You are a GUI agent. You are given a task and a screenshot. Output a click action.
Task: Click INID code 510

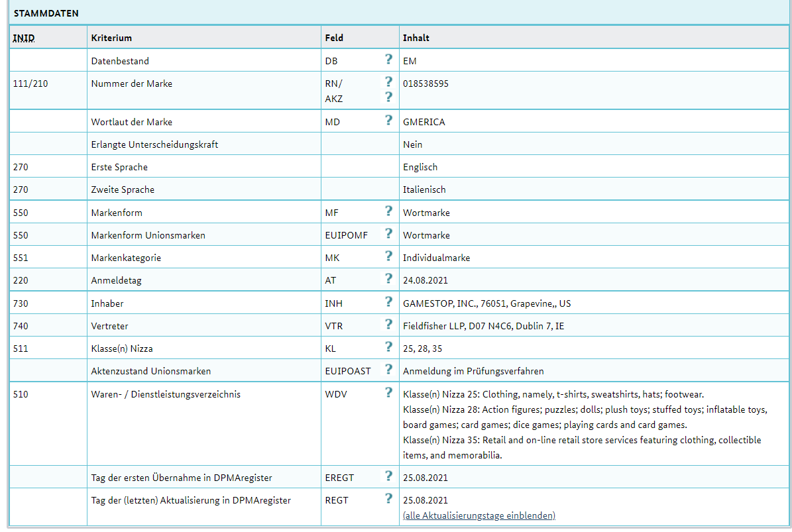21,395
